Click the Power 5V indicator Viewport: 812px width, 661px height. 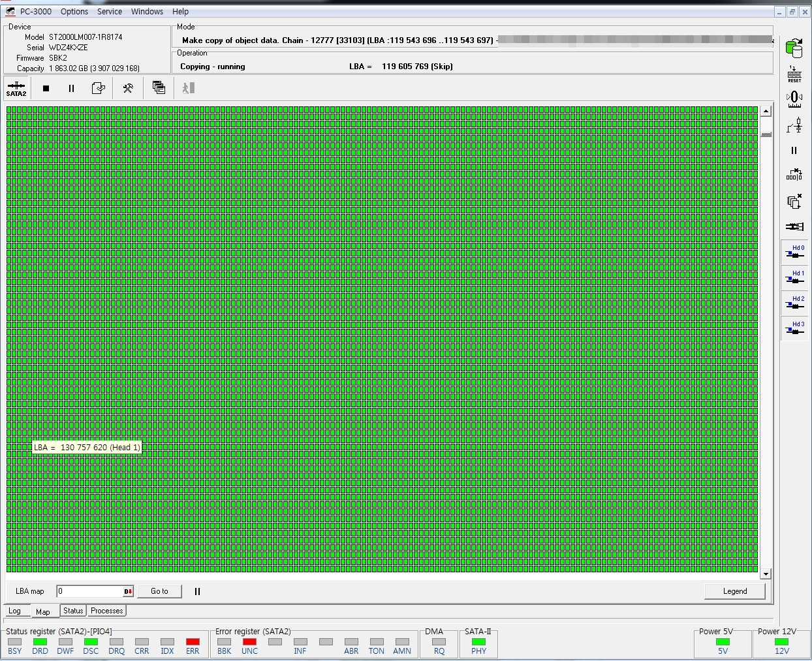[x=723, y=642]
